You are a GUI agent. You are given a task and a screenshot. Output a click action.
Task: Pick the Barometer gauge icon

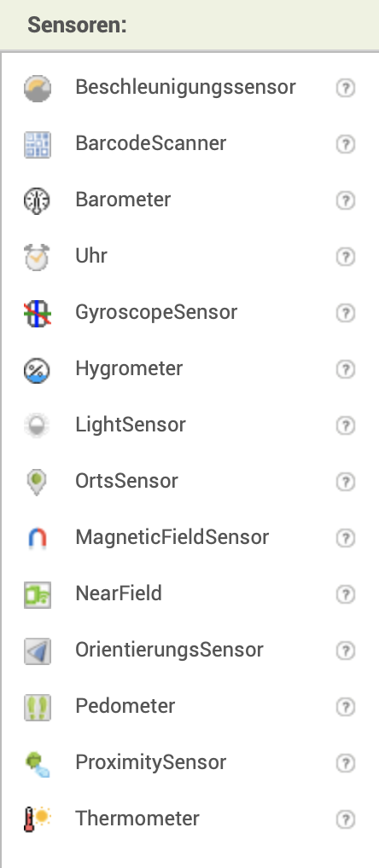point(37,200)
